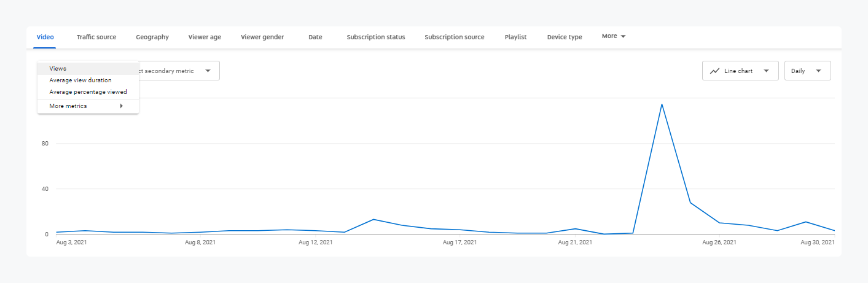Viewport: 868px width, 283px height.
Task: Pick Average percentage viewed metric
Action: (88, 92)
